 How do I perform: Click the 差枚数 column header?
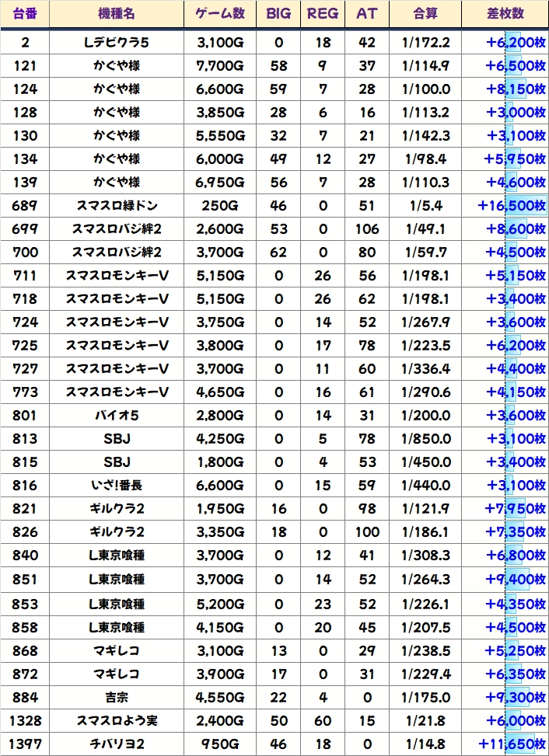[x=505, y=14]
